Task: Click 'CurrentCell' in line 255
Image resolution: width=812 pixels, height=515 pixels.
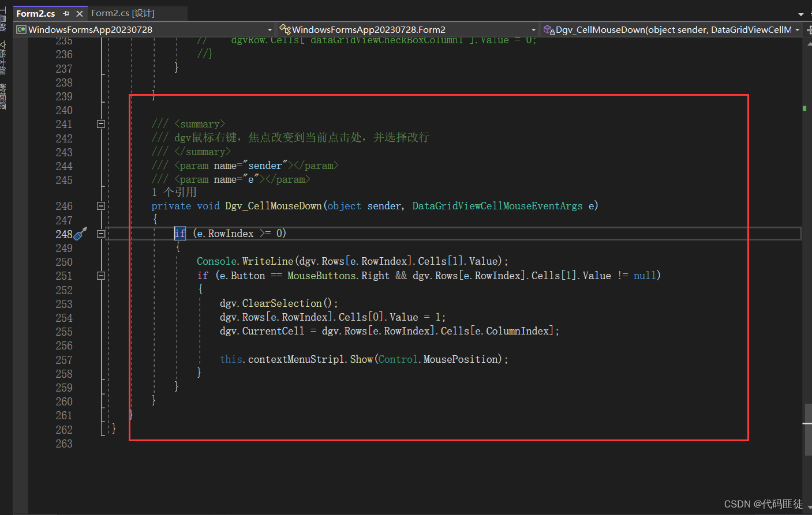Action: click(273, 331)
